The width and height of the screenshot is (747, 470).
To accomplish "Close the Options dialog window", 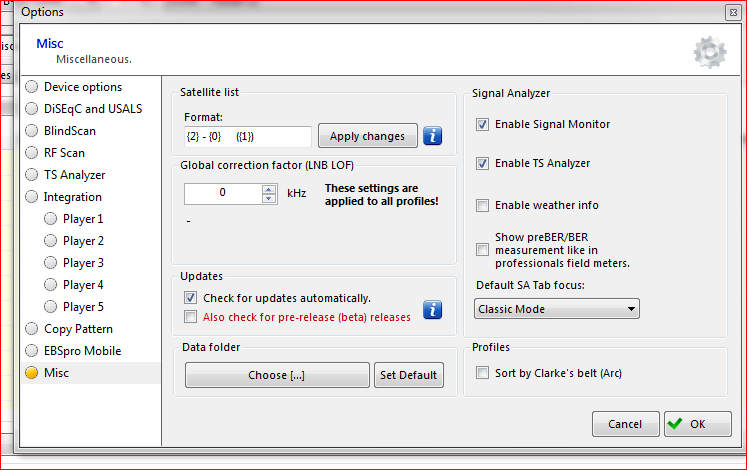I will (731, 12).
